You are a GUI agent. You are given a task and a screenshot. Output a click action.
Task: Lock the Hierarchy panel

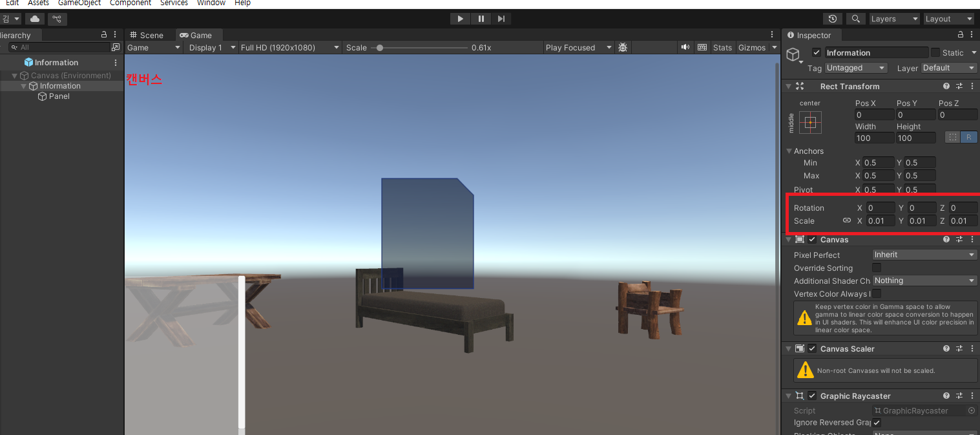coord(104,35)
